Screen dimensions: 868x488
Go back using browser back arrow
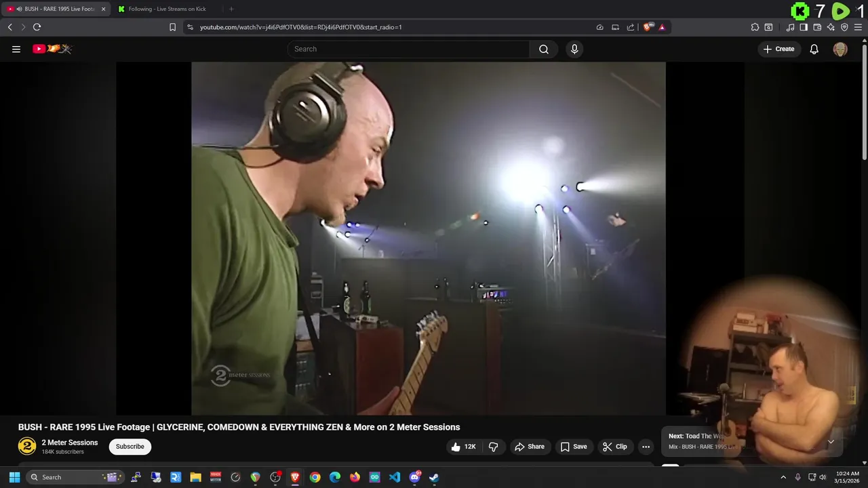pyautogui.click(x=10, y=27)
